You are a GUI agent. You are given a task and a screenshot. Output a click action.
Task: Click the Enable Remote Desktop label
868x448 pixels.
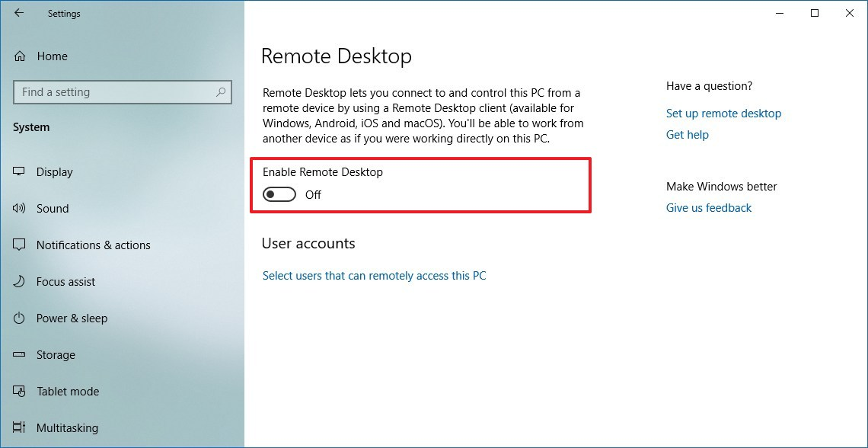point(323,172)
